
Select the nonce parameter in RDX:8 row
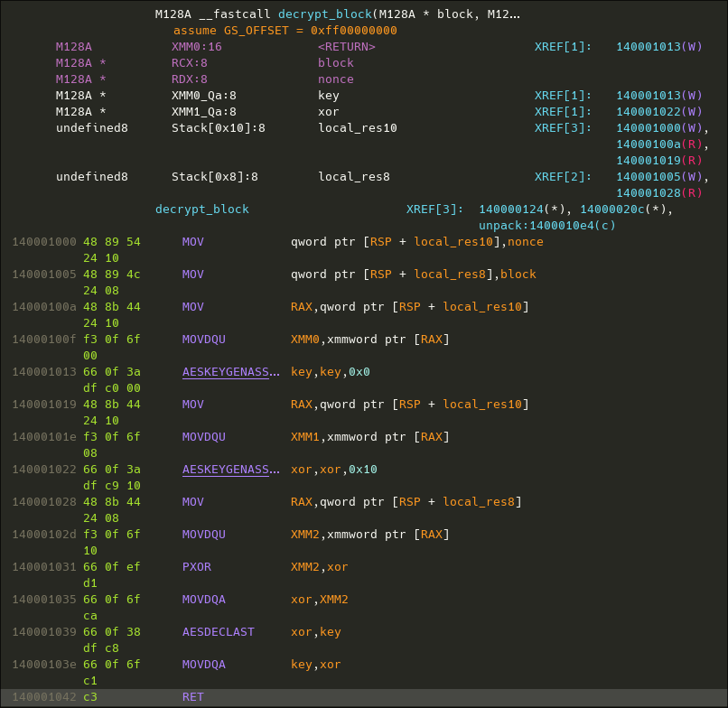coord(335,79)
